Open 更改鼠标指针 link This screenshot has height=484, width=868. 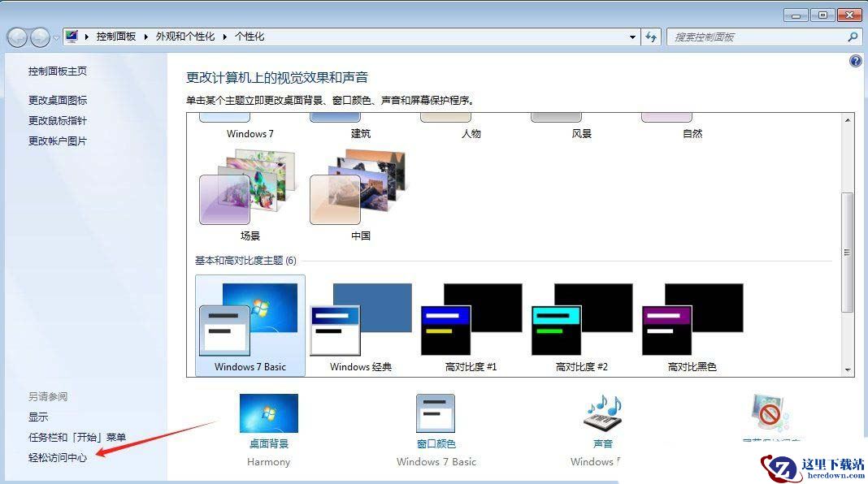pyautogui.click(x=58, y=120)
